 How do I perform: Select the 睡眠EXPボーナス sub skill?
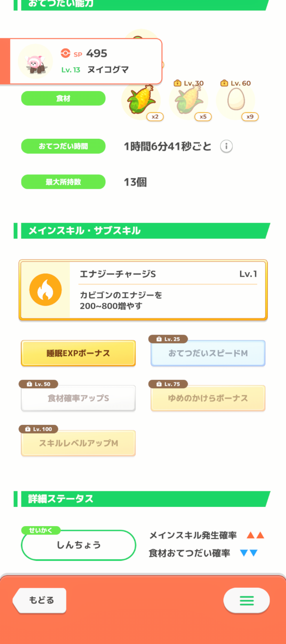78,353
